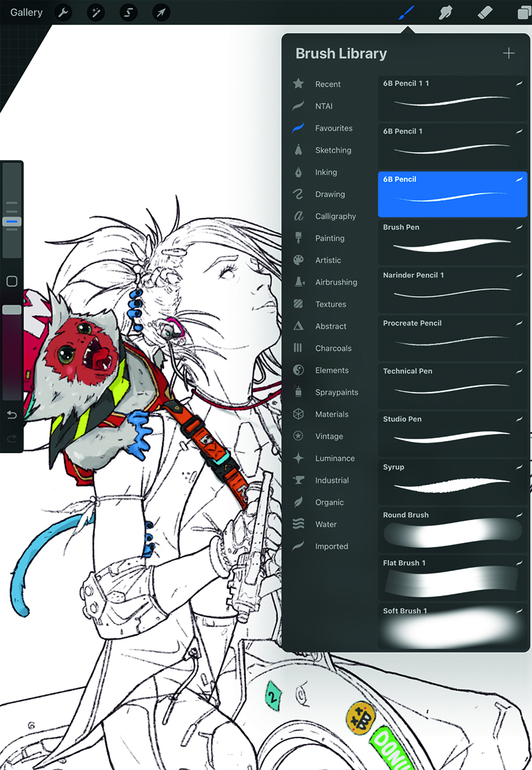This screenshot has height=770, width=532.
Task: Redo the last action
Action: (11, 439)
